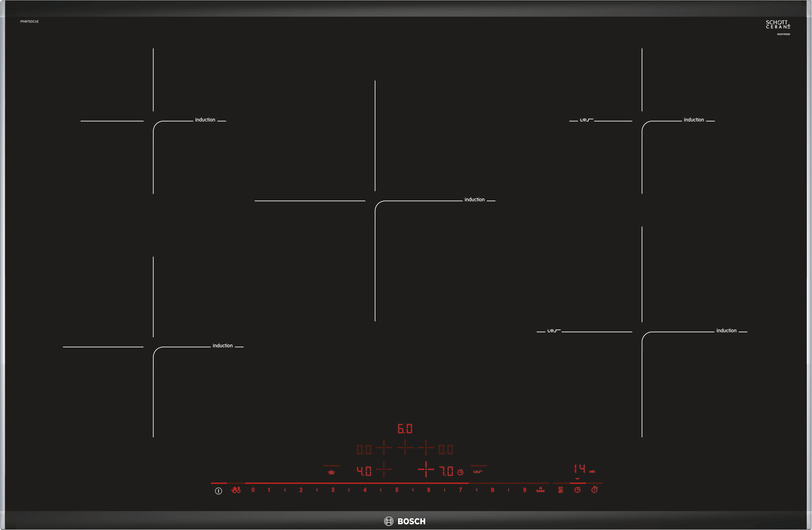The height and width of the screenshot is (530, 812).
Task: Tap the main power switch icon
Action: pyautogui.click(x=218, y=491)
